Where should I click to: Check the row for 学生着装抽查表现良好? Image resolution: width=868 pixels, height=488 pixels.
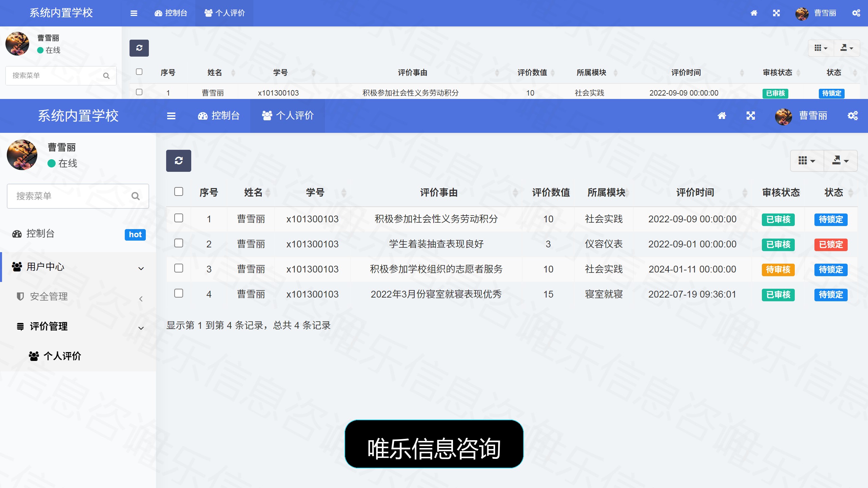179,243
